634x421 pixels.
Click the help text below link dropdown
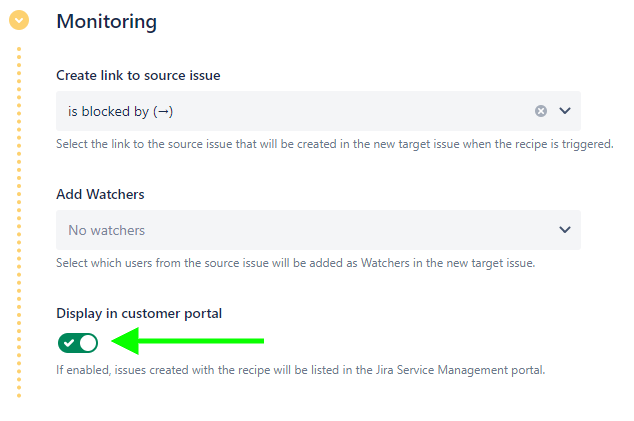[x=334, y=144]
